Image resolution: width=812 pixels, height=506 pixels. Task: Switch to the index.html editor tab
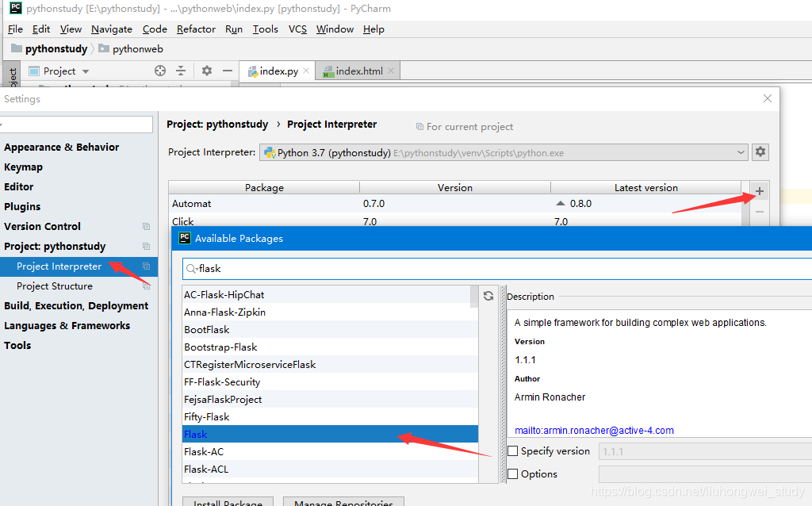[358, 71]
